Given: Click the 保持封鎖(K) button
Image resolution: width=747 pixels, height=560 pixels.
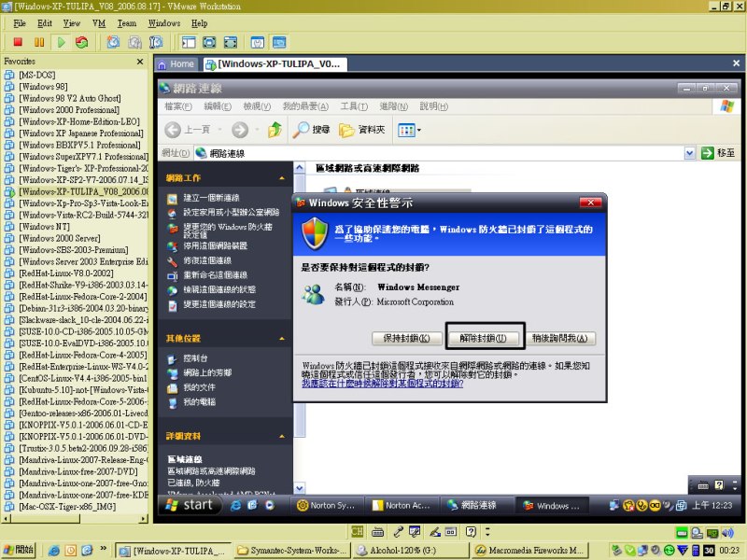Looking at the screenshot, I should click(406, 338).
